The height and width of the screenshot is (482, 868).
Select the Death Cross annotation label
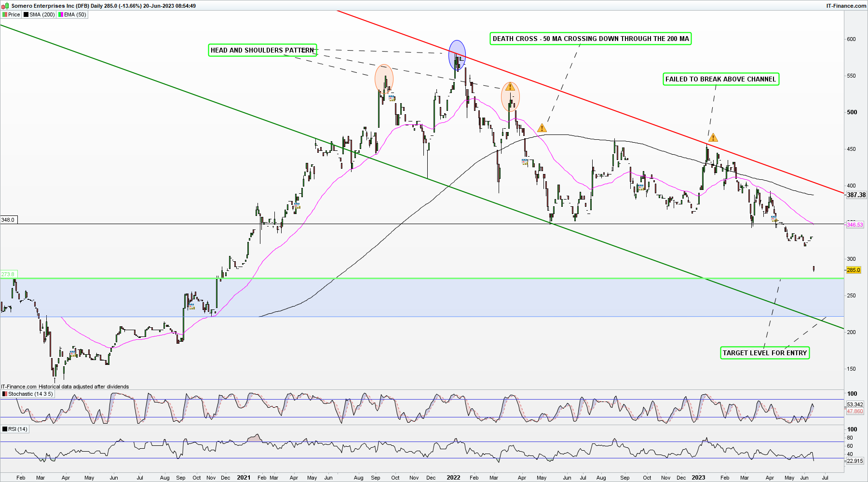(x=591, y=39)
